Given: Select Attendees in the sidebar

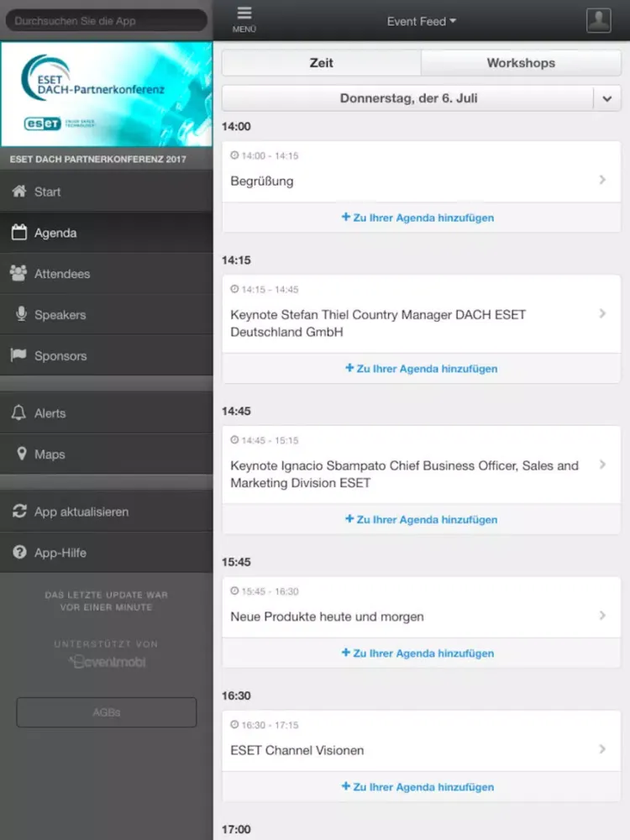Looking at the screenshot, I should click(x=106, y=274).
